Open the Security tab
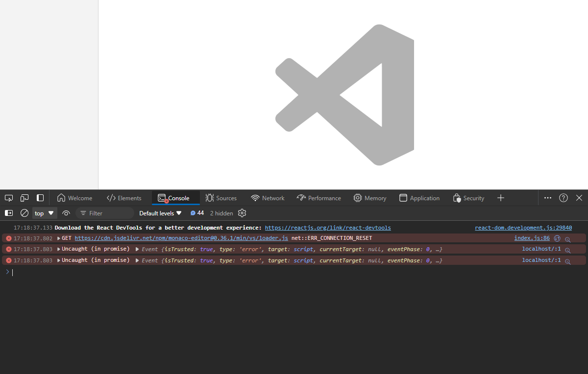Screen dimensions: 588x374 (468, 198)
